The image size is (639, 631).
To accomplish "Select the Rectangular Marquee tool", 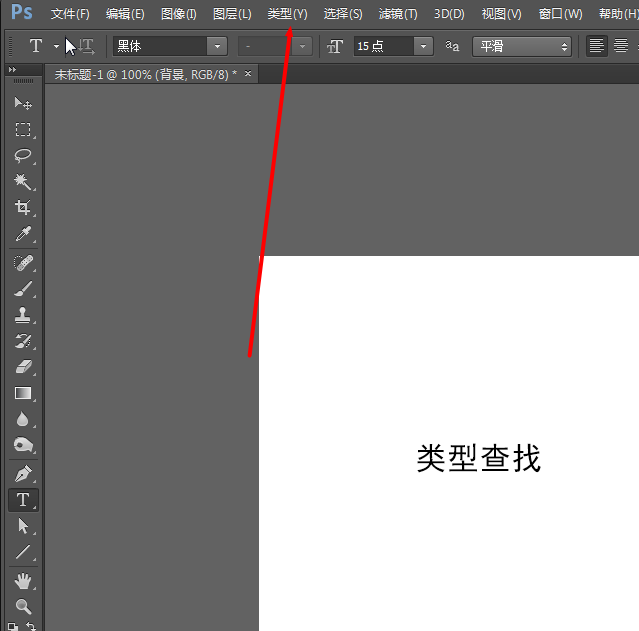I will [23, 129].
